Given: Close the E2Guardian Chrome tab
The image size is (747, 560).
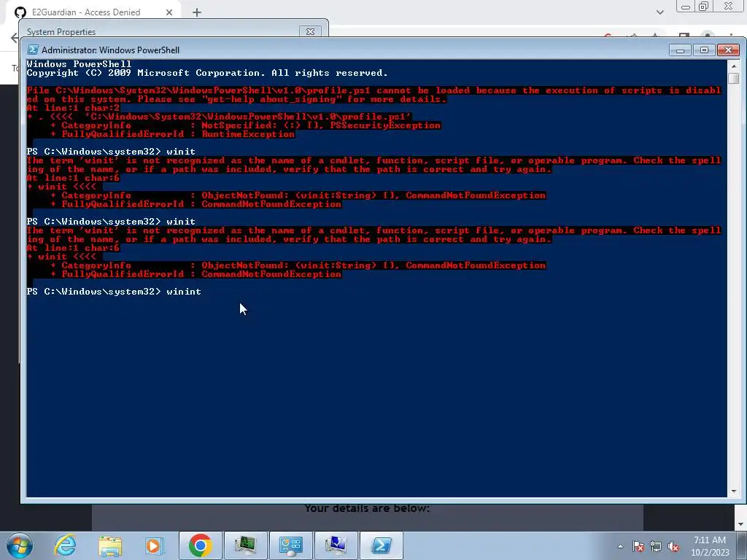Looking at the screenshot, I should click(x=169, y=12).
